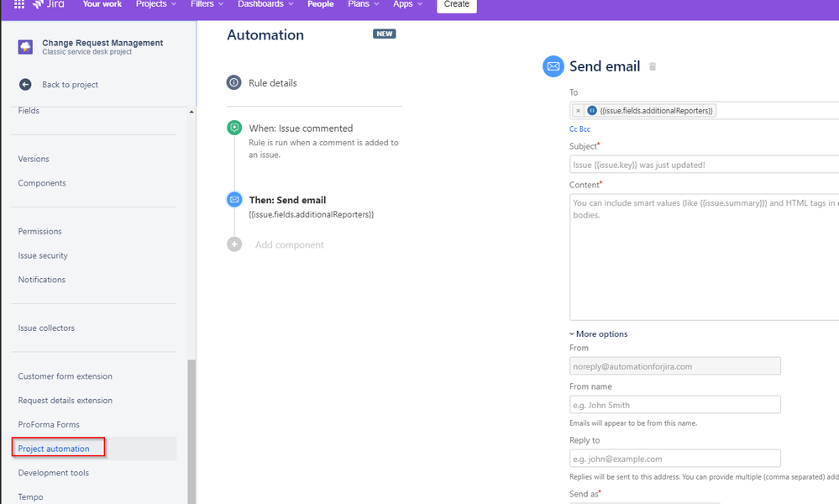Open Request details extension

[66, 400]
